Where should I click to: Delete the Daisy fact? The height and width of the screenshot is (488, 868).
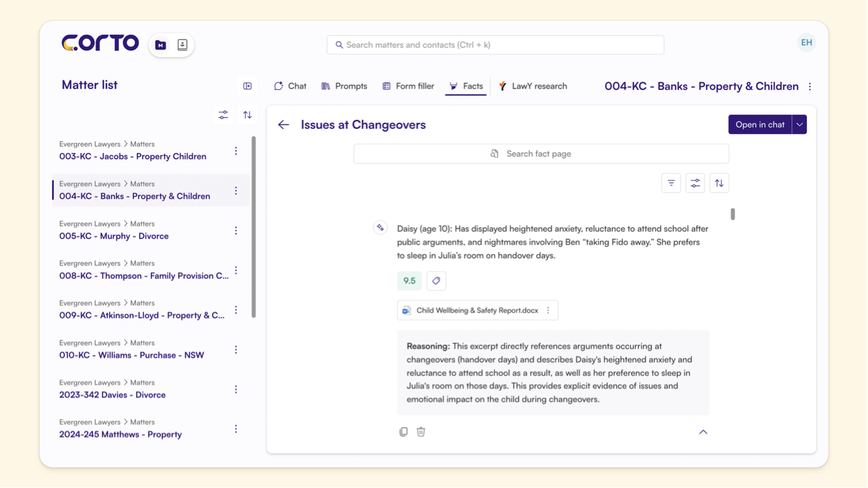(x=421, y=432)
